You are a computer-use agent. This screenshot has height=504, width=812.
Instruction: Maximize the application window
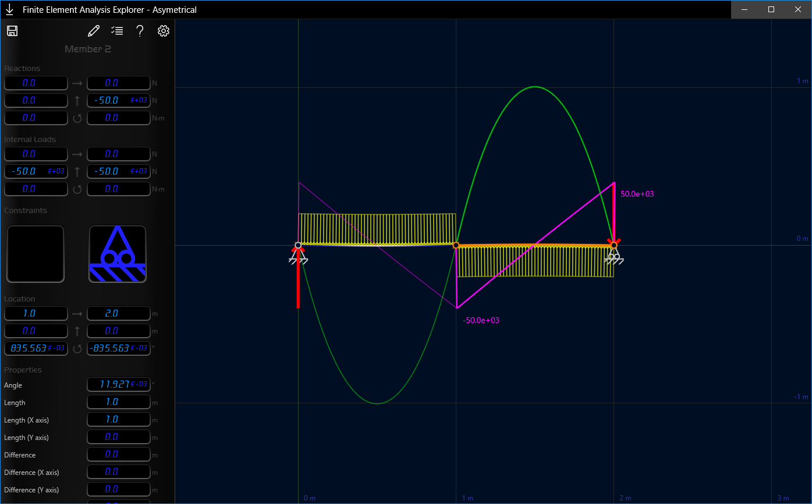771,9
